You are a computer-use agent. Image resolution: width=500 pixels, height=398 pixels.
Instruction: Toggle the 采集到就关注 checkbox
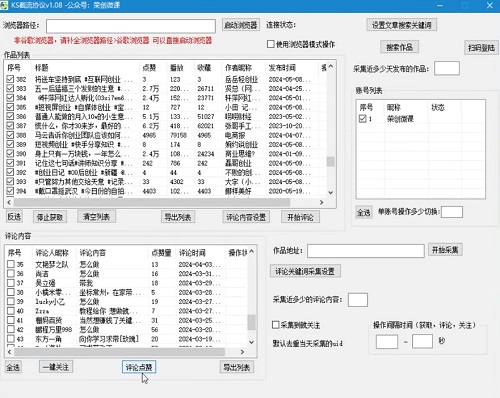point(275,325)
